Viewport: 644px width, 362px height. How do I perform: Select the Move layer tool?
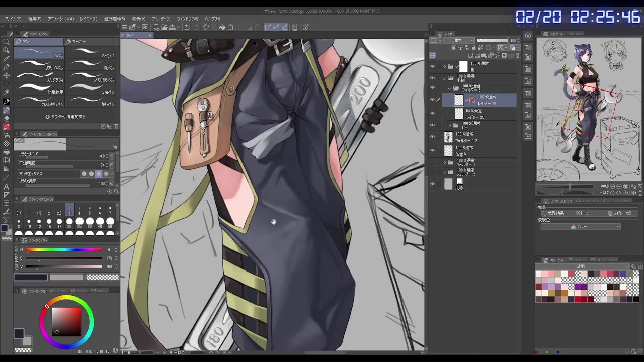[x=6, y=75]
